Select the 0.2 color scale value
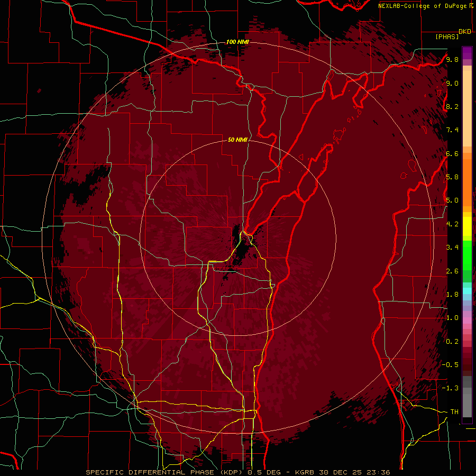 452,342
